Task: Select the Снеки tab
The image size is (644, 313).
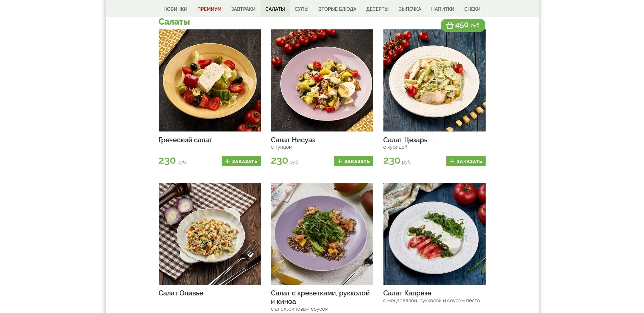Action: pos(472,9)
